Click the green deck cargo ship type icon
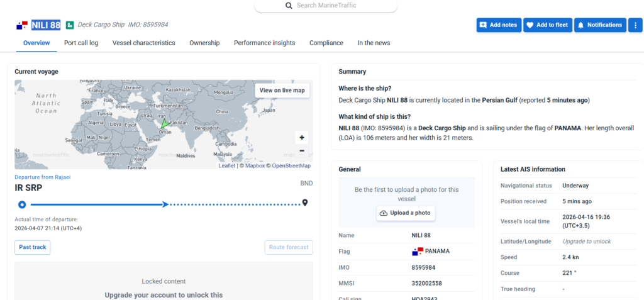The image size is (644, 300). pyautogui.click(x=70, y=25)
